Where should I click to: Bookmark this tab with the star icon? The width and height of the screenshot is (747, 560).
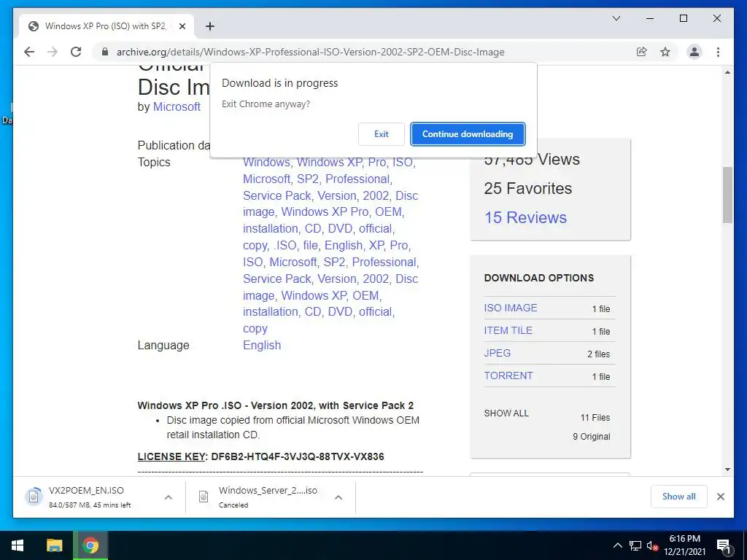(x=665, y=52)
